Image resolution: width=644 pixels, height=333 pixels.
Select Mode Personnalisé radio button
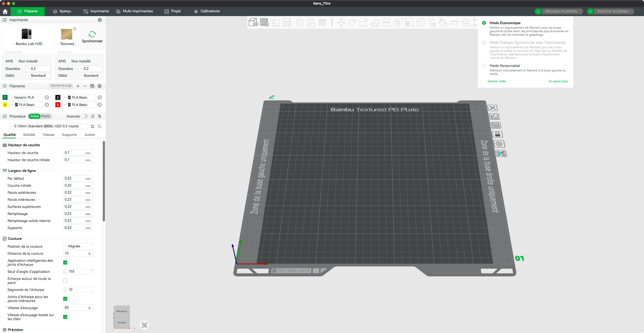point(484,66)
